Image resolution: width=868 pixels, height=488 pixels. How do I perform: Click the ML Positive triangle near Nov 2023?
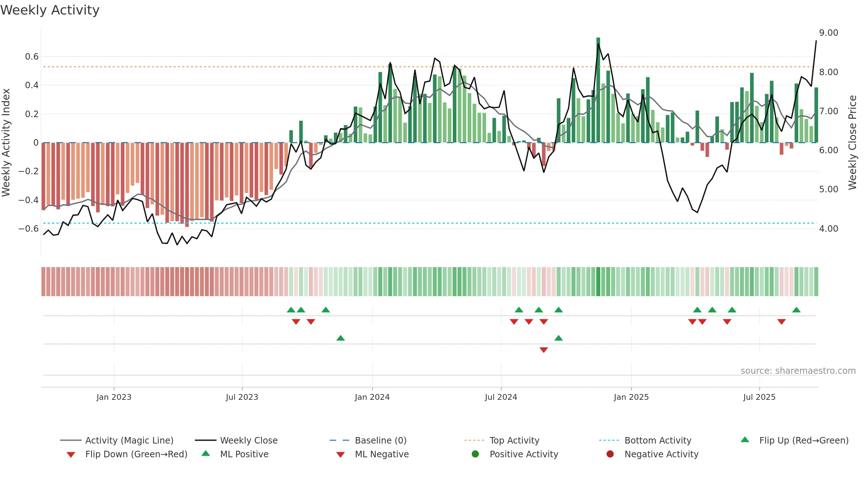tap(341, 338)
